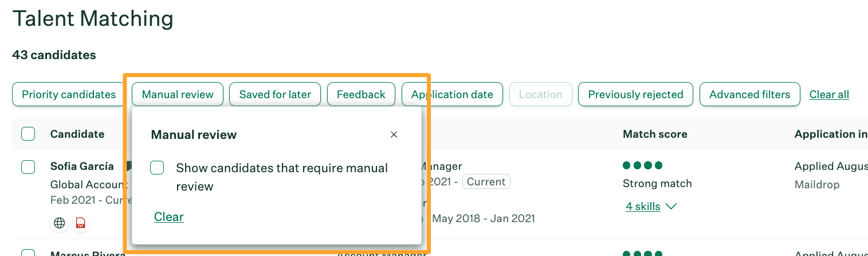The width and height of the screenshot is (868, 256).
Task: Select the checkbox for Sofia García
Action: coord(28,167)
